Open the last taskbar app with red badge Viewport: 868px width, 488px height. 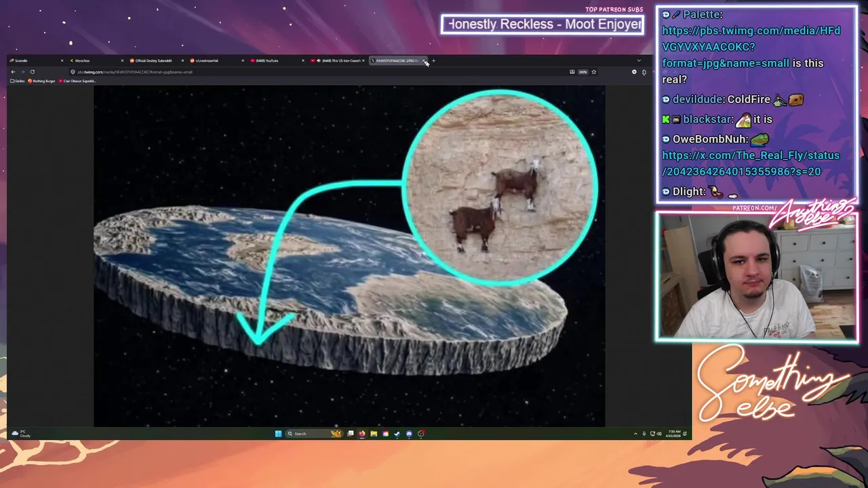point(421,434)
